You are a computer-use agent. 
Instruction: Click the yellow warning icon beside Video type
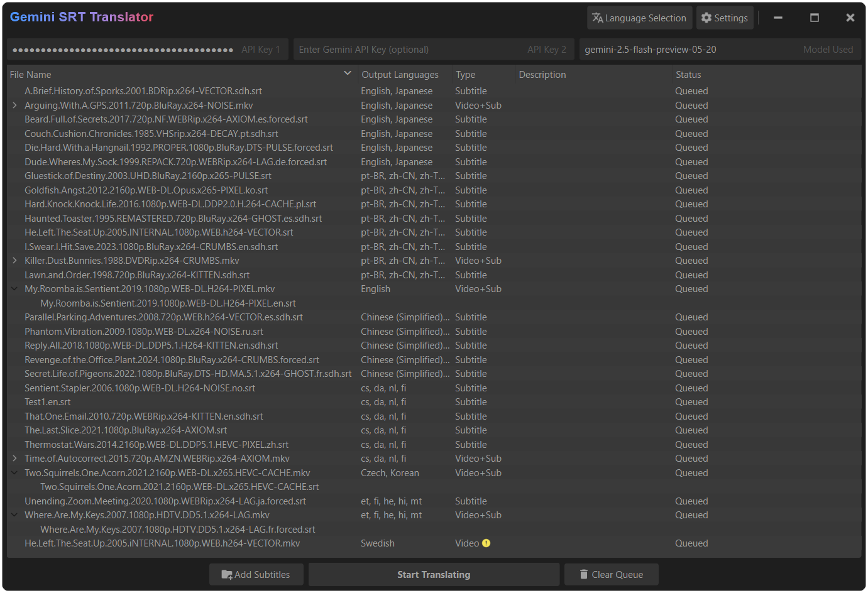pyautogui.click(x=486, y=543)
